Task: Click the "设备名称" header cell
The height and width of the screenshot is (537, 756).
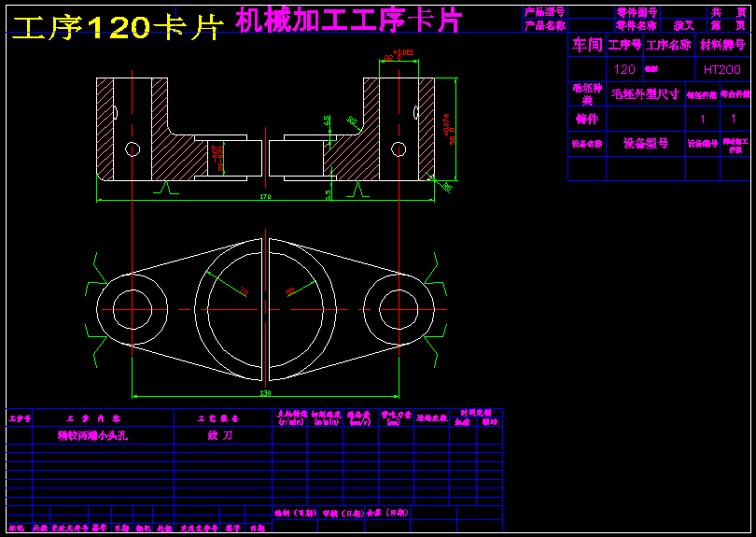Action: (x=587, y=144)
